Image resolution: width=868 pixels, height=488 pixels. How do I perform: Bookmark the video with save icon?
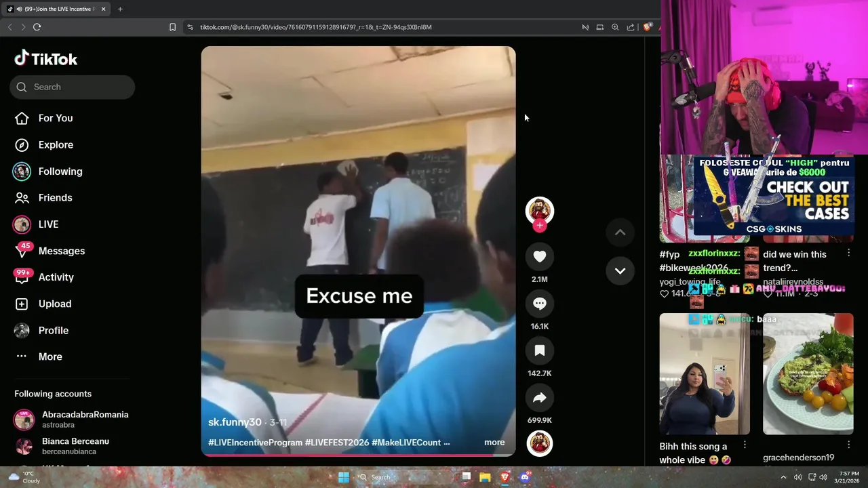point(540,350)
